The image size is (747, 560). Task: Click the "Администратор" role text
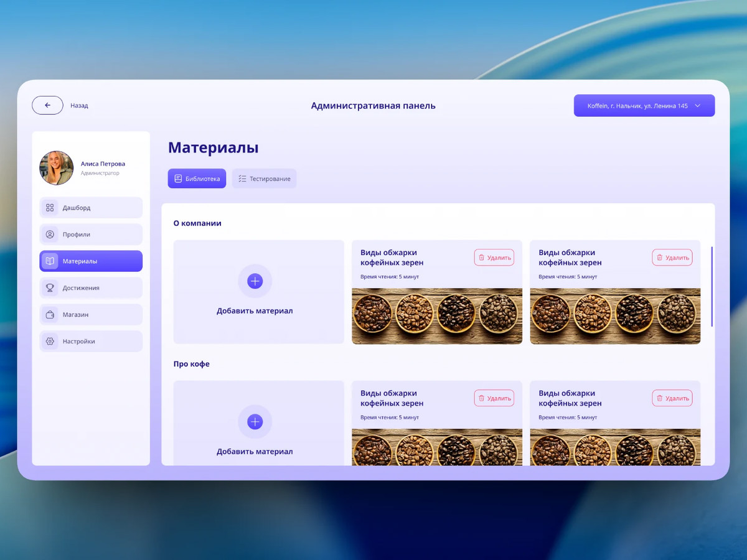(100, 173)
